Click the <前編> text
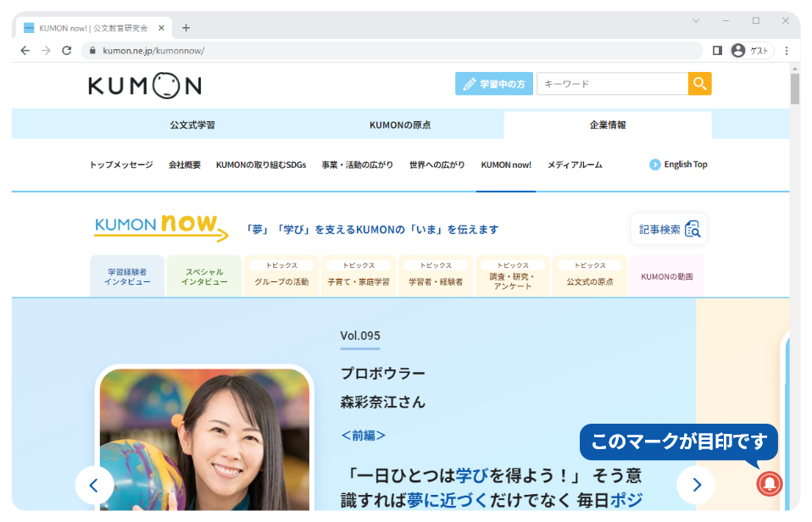The height and width of the screenshot is (522, 812). click(363, 435)
